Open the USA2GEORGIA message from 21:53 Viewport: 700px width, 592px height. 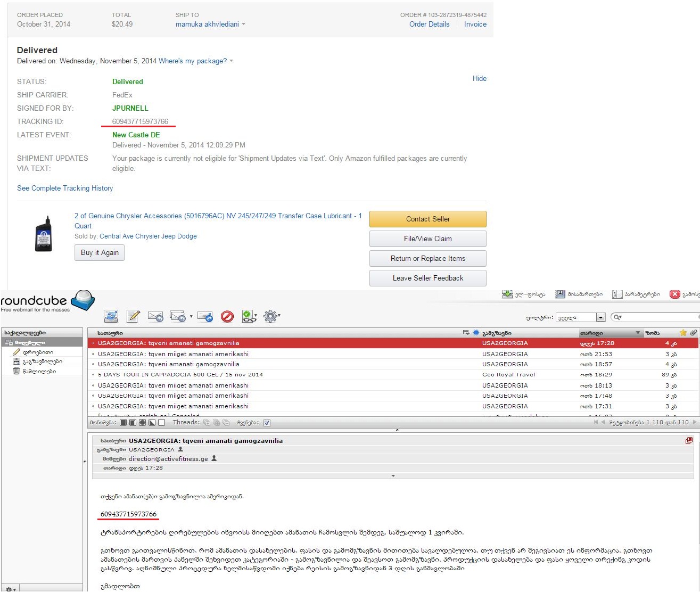tap(393, 354)
